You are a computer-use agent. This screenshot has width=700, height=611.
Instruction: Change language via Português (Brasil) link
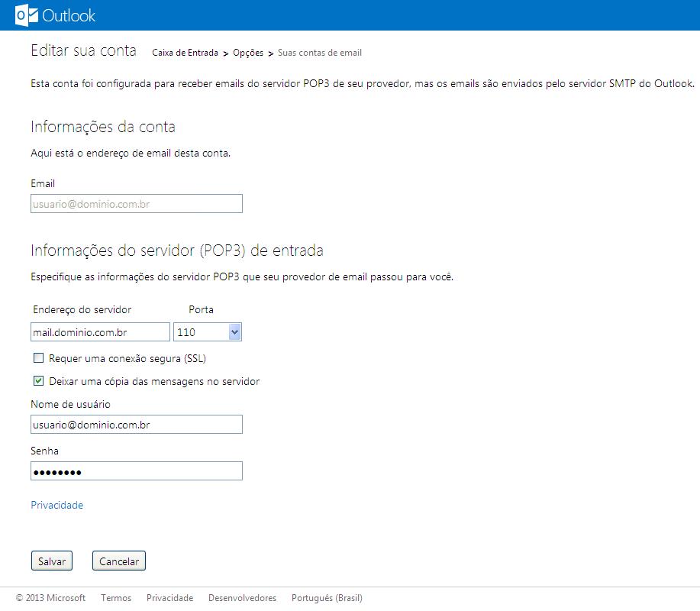[327, 597]
